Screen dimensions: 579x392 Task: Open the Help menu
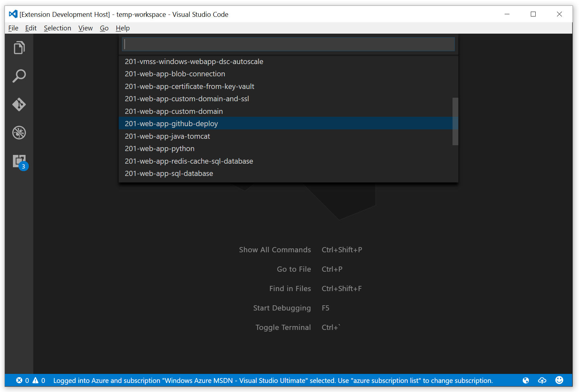click(x=123, y=28)
